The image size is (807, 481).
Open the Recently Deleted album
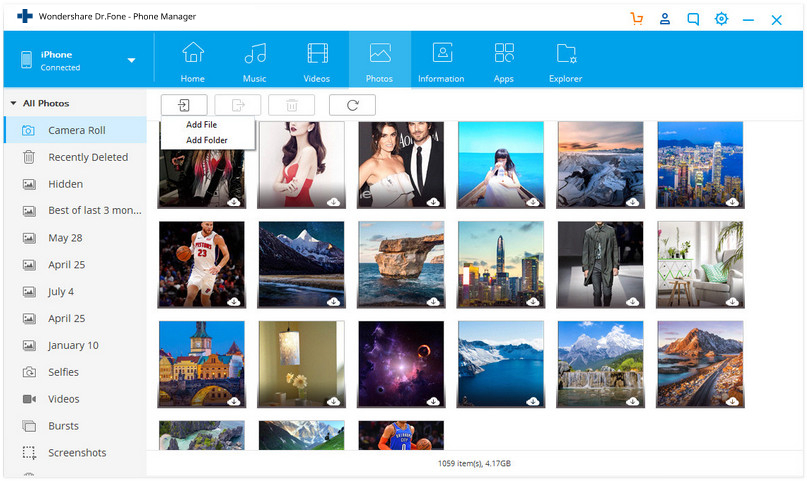[x=88, y=157]
